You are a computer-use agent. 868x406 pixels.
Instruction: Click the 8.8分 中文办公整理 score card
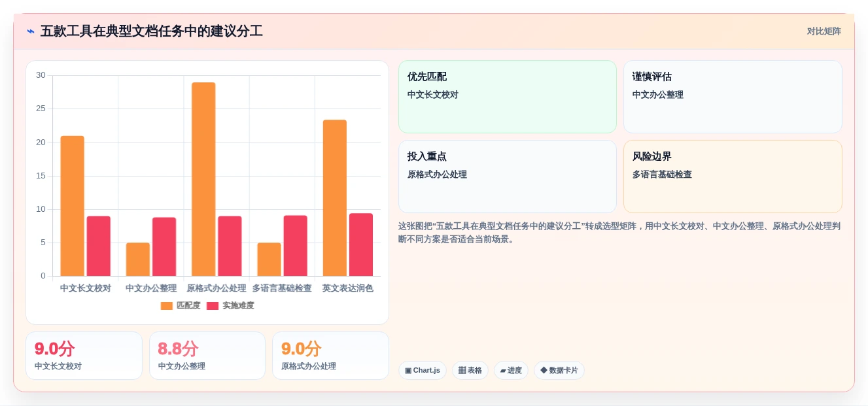[x=207, y=356]
